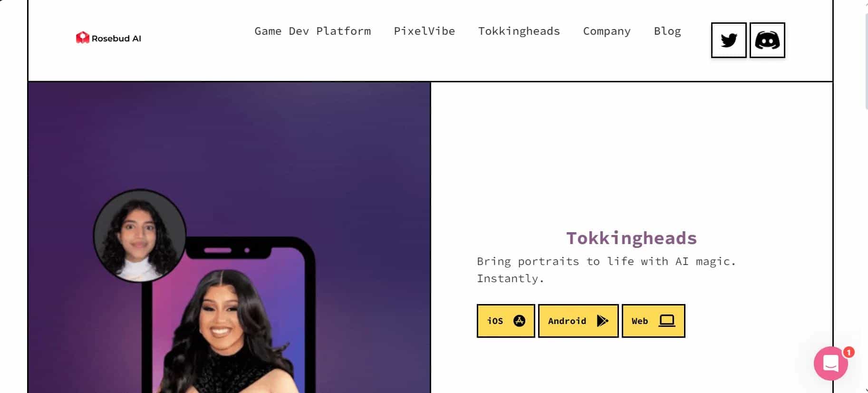Open the Game Dev Platform menu item
Screen dimensions: 868x393
click(312, 31)
